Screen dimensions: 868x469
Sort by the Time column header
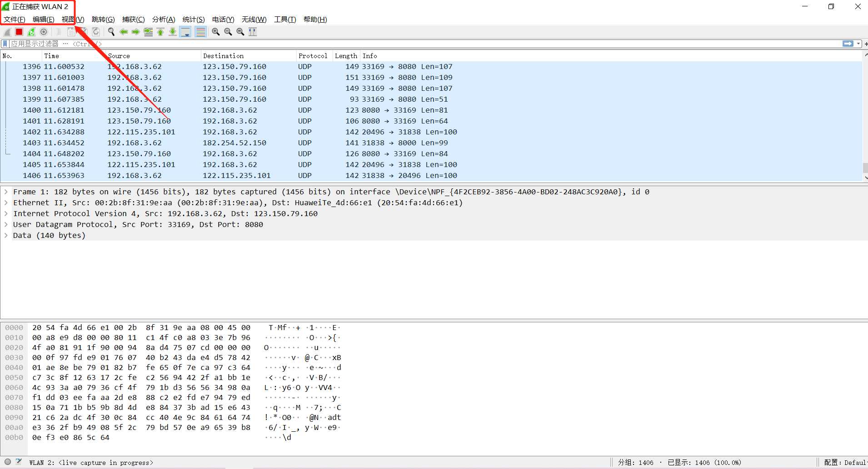[74, 56]
